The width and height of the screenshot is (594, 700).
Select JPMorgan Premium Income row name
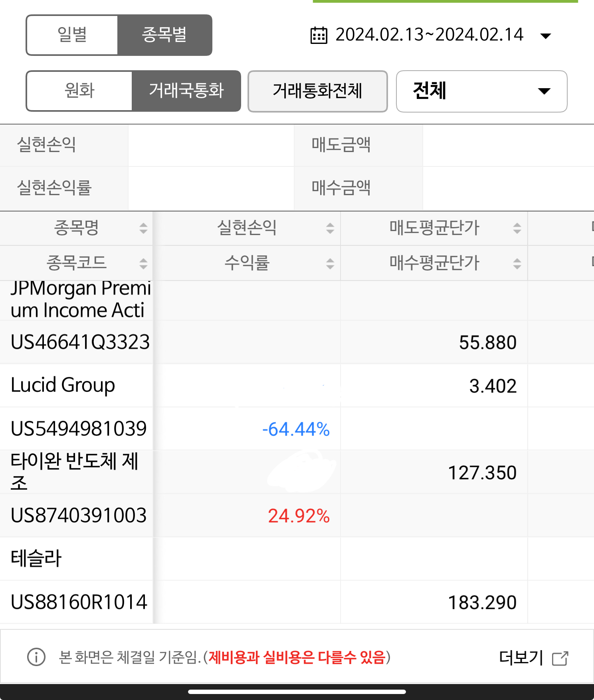point(81,299)
